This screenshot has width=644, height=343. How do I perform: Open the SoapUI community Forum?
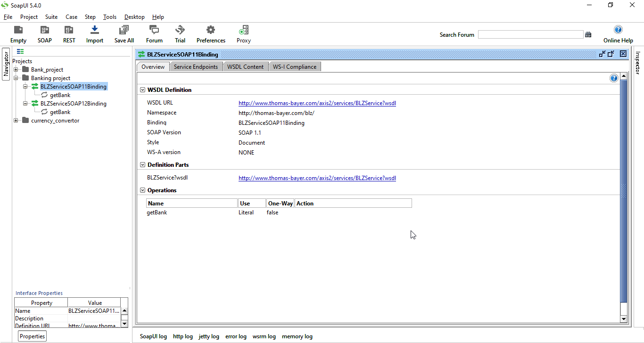click(154, 33)
